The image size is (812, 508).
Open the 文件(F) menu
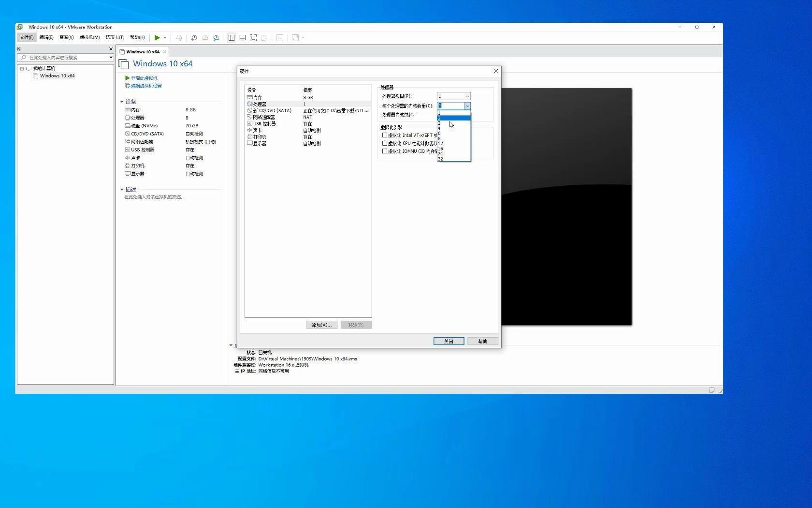coord(27,37)
